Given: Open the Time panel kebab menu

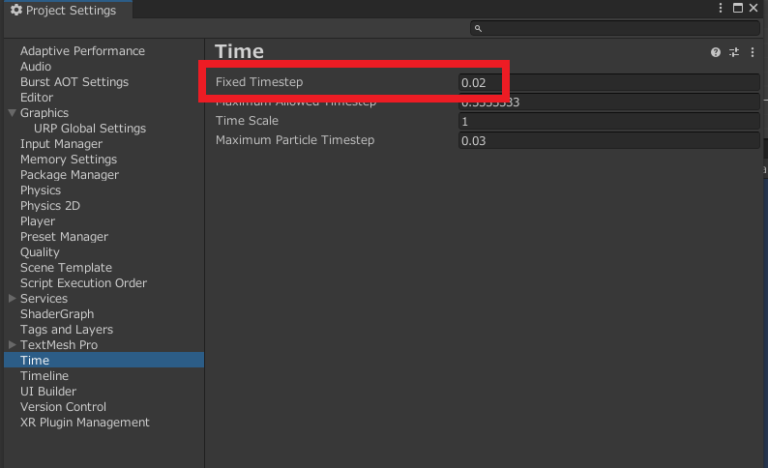Looking at the screenshot, I should (752, 52).
